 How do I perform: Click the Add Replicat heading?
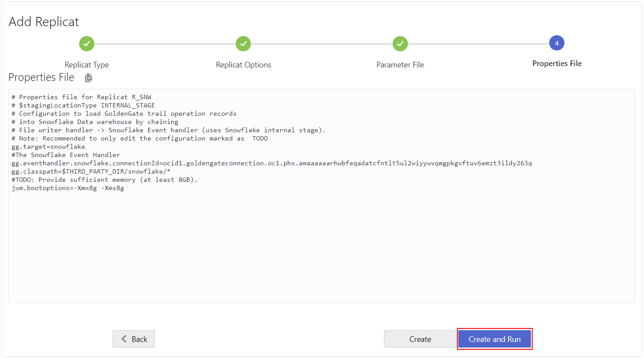tap(43, 21)
